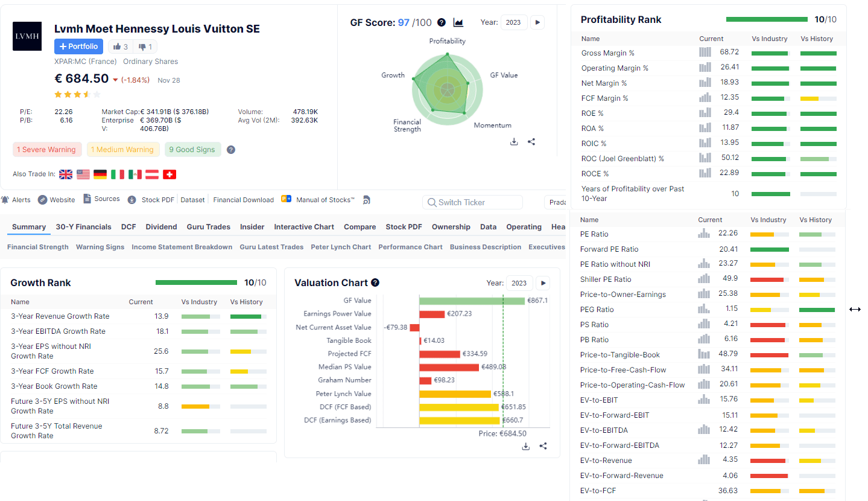
Task: Switch to the Dividend tab
Action: pos(162,227)
